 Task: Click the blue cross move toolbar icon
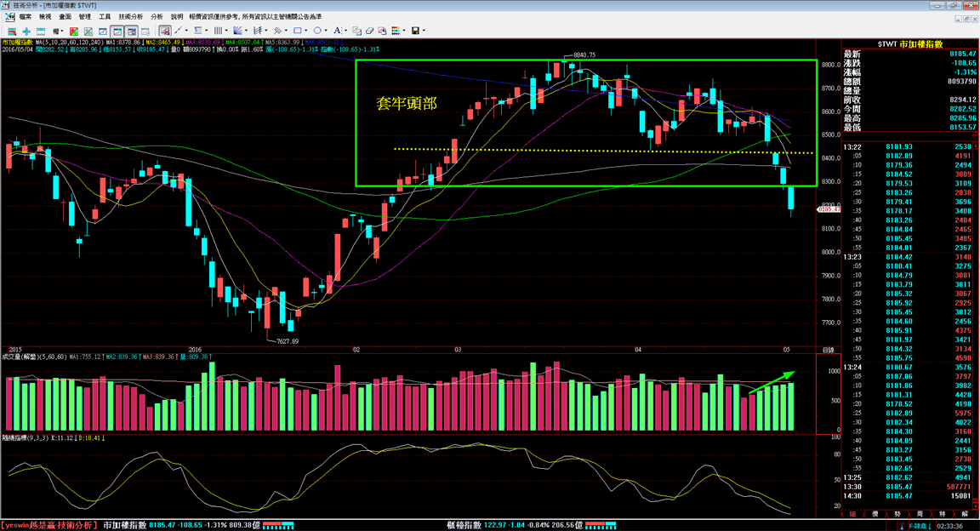26,31
